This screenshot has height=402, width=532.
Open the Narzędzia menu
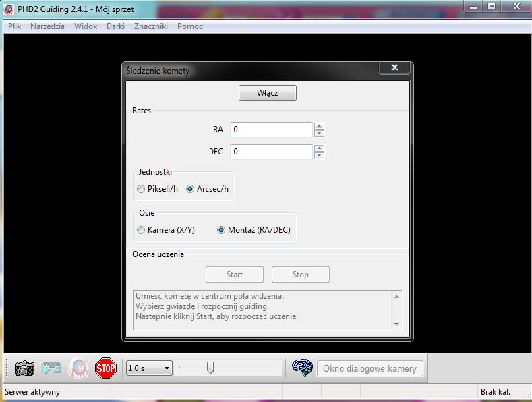47,26
